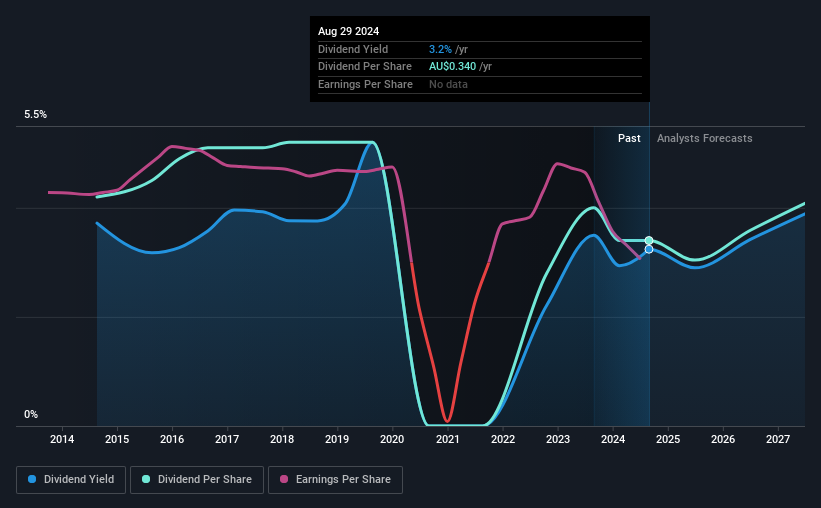The width and height of the screenshot is (821, 508).
Task: Click the Past region label
Action: pos(629,138)
